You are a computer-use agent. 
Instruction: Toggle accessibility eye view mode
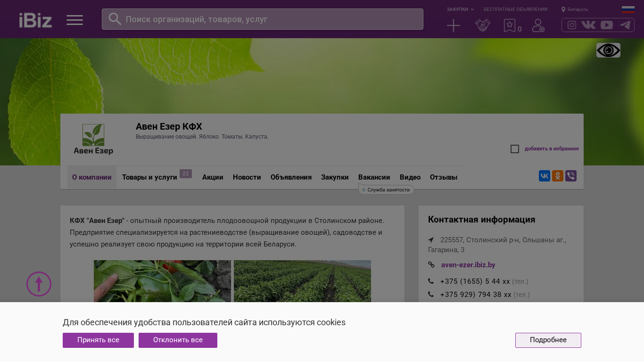click(608, 50)
